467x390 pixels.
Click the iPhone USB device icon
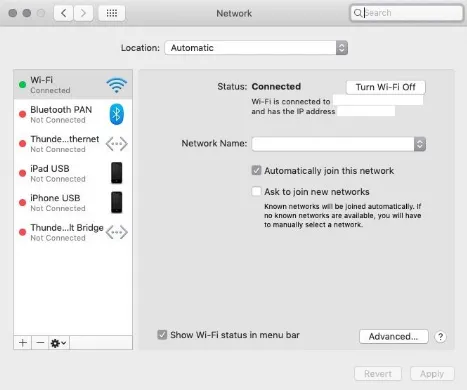click(116, 202)
